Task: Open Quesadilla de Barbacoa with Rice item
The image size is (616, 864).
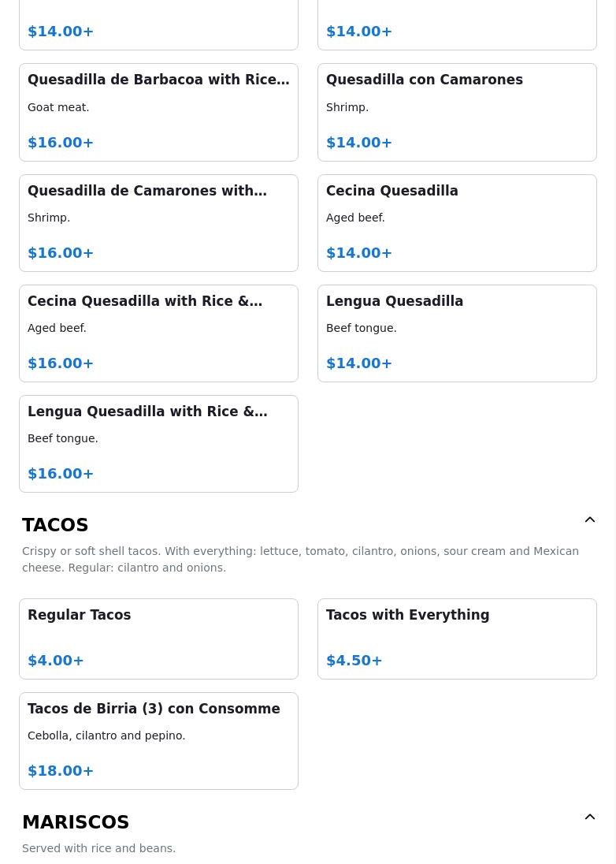Action: pos(158,112)
